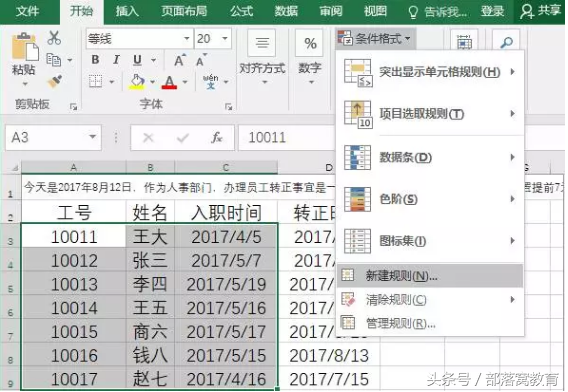Click the cells icon beside conditional formatting
The image size is (568, 392).
464,42
